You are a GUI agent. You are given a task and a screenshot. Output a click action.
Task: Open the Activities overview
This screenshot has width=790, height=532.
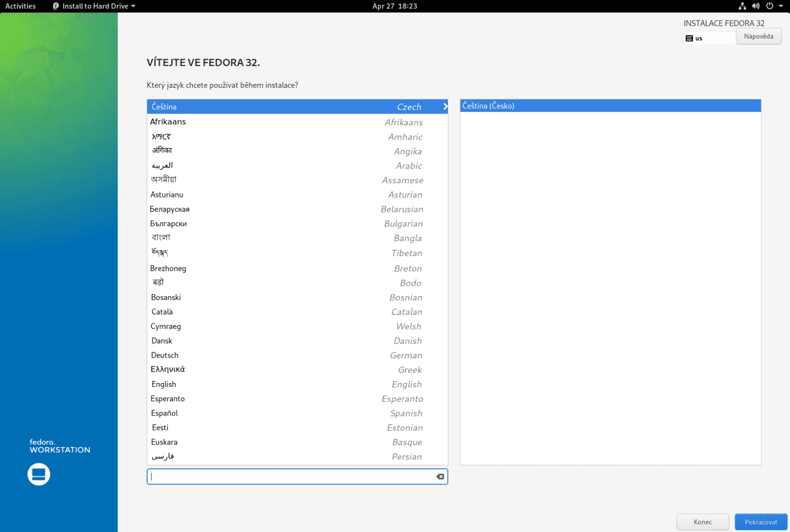click(x=20, y=6)
